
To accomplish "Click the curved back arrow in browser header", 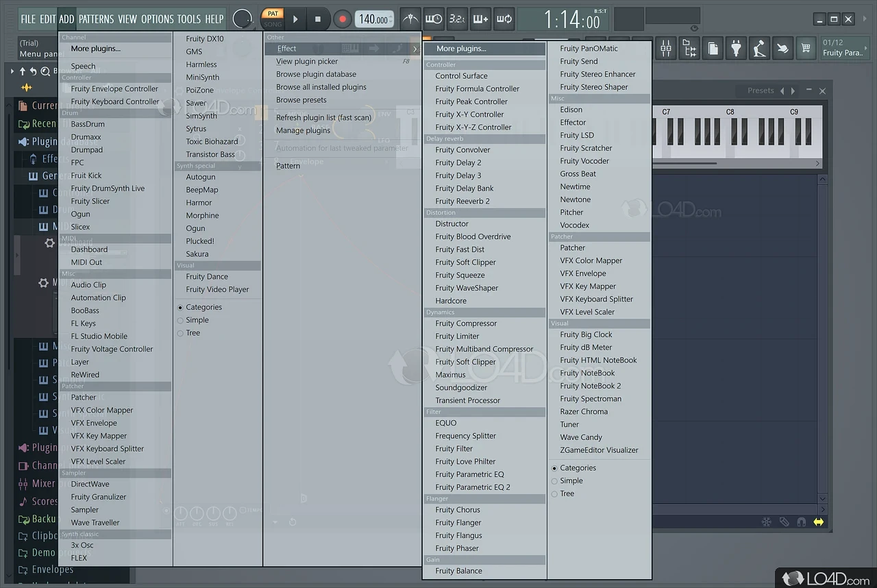I will [33, 71].
